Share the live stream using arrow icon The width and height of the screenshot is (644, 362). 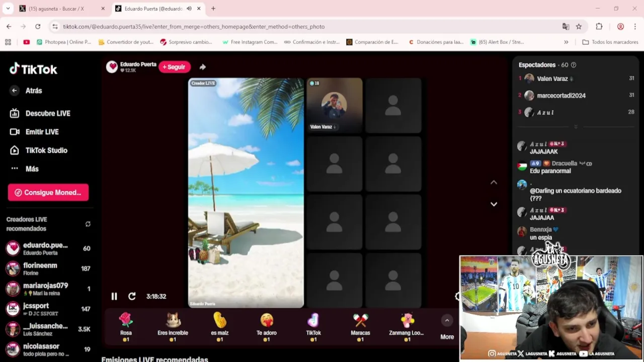click(202, 67)
